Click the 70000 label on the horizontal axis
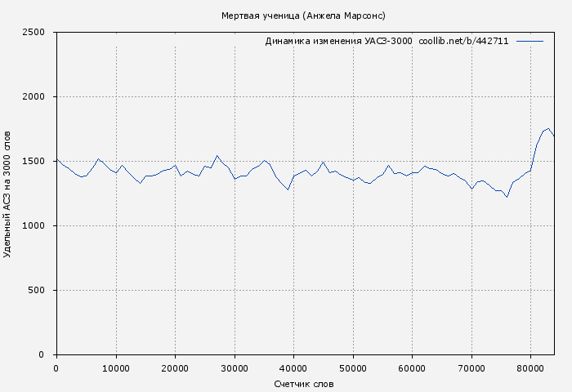 471,368
